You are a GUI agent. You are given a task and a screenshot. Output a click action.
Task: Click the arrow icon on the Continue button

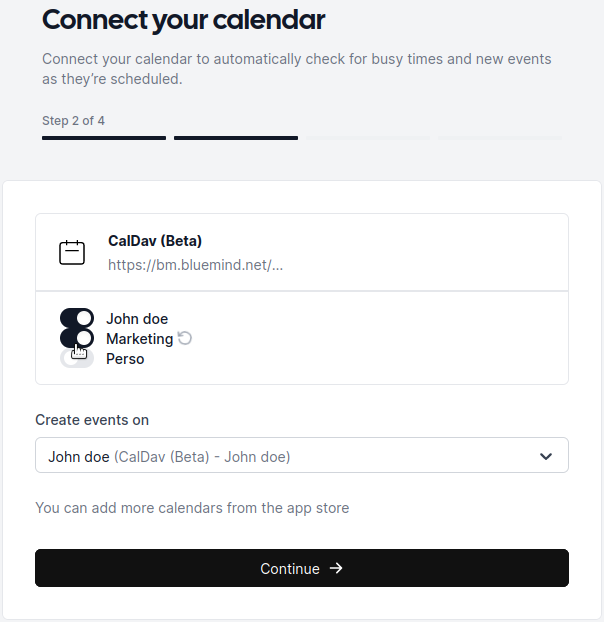pos(336,568)
